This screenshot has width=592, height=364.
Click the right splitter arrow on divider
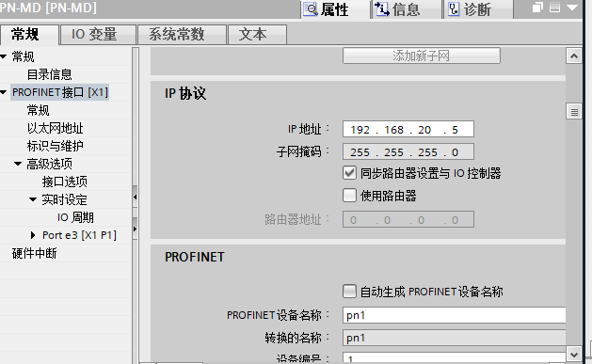(x=136, y=229)
